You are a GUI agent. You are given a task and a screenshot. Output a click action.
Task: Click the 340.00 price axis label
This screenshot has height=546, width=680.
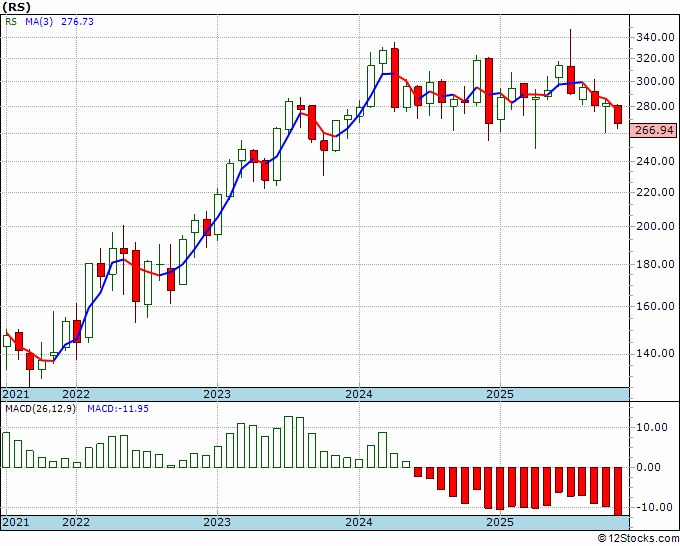[x=655, y=38]
